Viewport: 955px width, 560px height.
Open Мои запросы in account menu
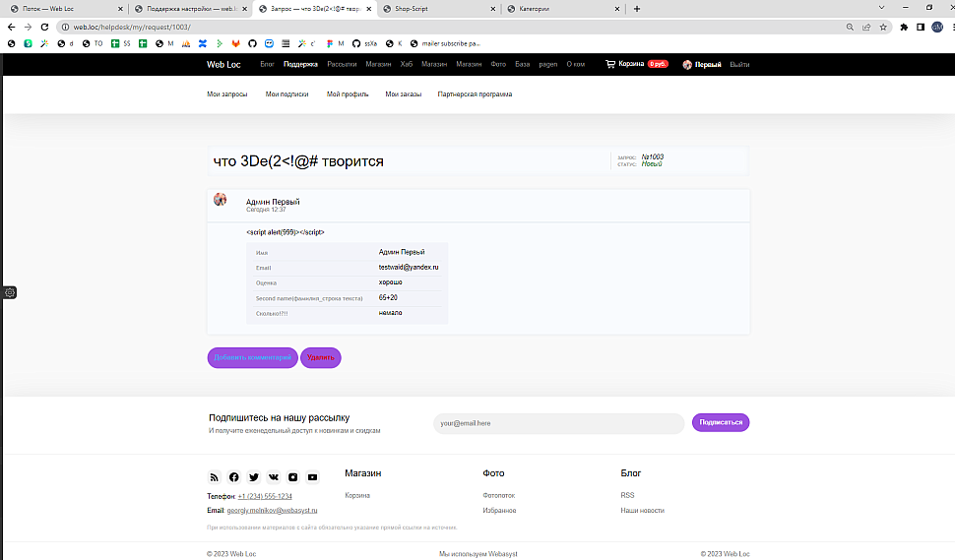tap(226, 94)
